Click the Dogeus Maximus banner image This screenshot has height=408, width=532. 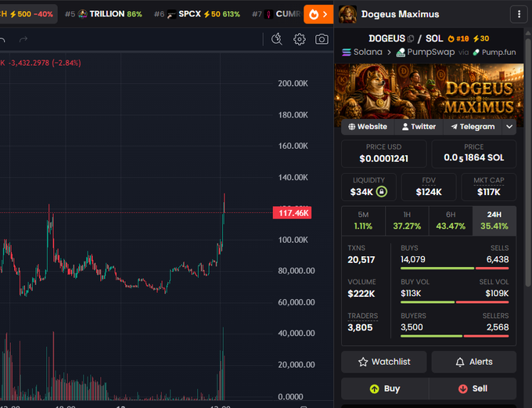click(x=429, y=92)
